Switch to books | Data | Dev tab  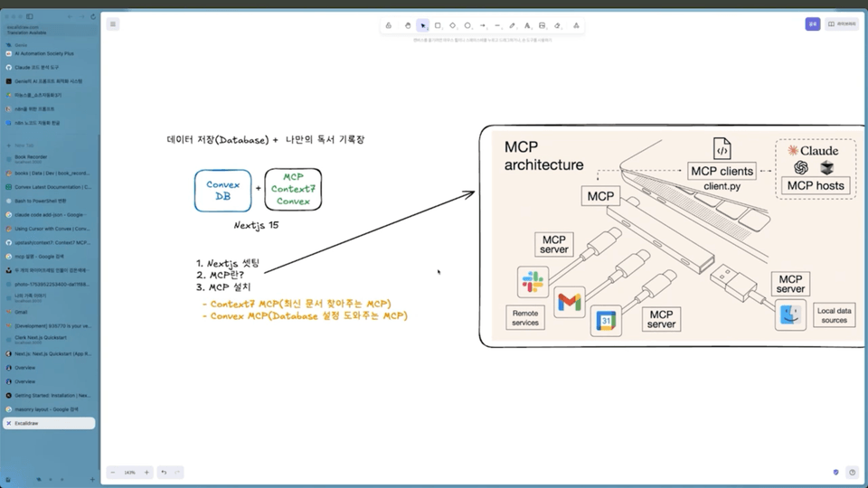coord(49,174)
